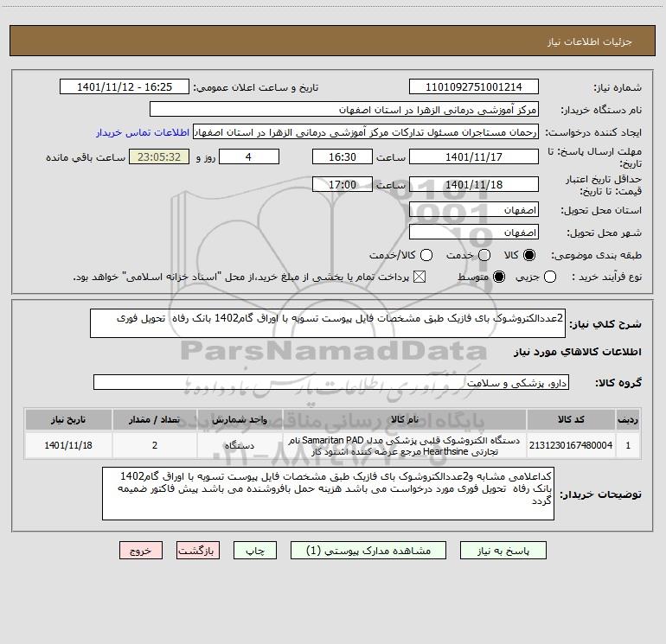This screenshot has height=644, width=666.
Task: Select the خدمت radio button
Action: coord(484,255)
